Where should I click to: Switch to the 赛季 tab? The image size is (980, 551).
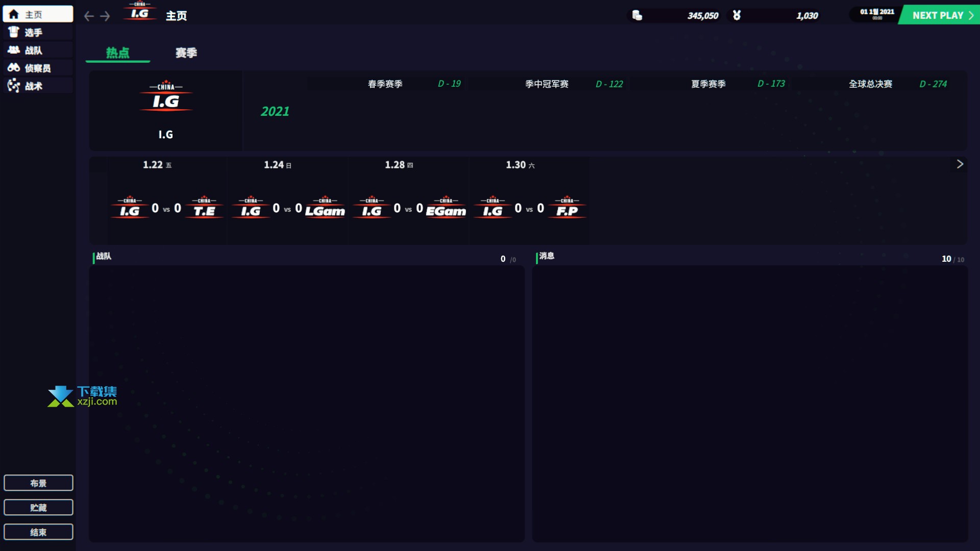click(x=186, y=53)
